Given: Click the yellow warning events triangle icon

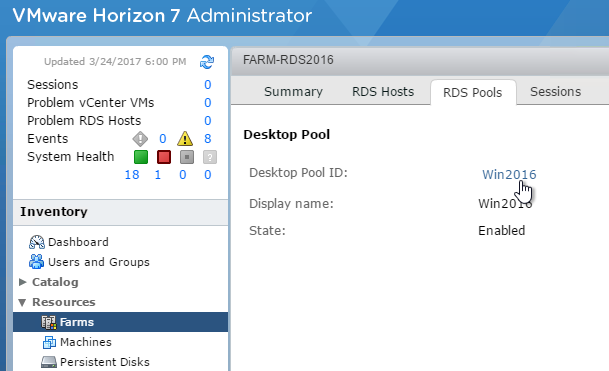Looking at the screenshot, I should [x=185, y=139].
